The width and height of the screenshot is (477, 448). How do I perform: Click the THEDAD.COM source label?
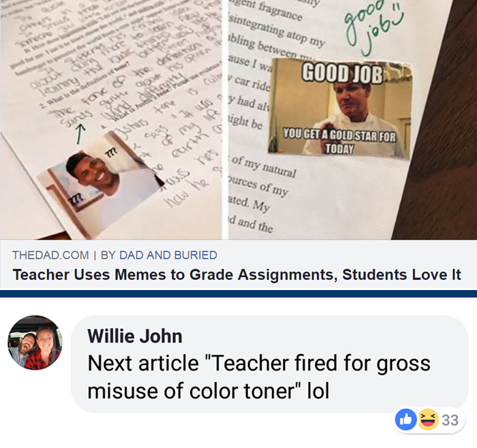tap(50, 255)
